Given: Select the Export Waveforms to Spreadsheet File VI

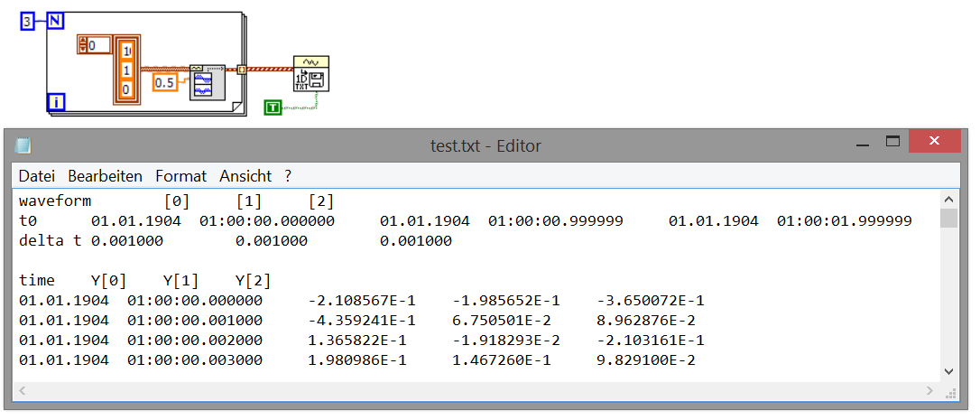Looking at the screenshot, I should click(x=311, y=74).
